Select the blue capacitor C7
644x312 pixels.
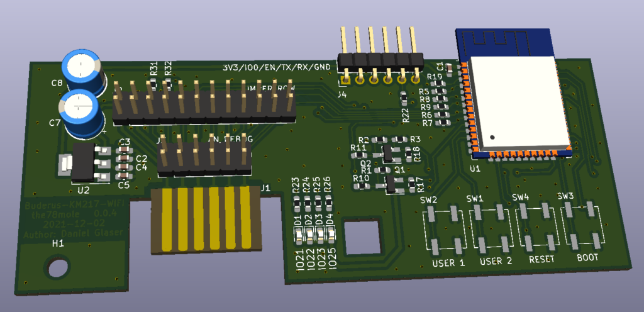(x=81, y=111)
